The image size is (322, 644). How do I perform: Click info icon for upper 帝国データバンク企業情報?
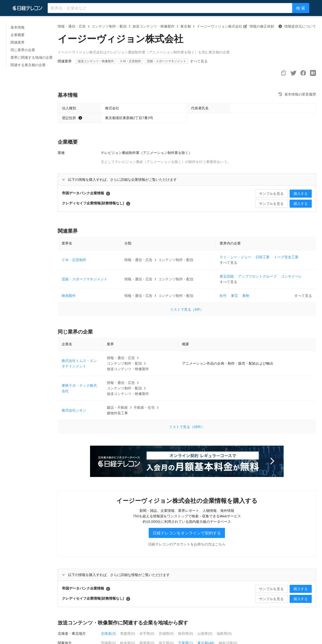(108, 194)
